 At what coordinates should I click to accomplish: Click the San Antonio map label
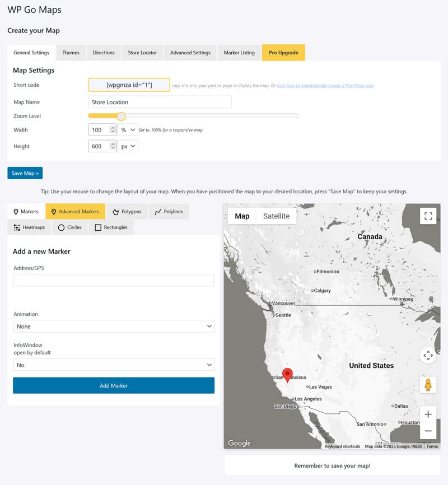click(x=370, y=425)
